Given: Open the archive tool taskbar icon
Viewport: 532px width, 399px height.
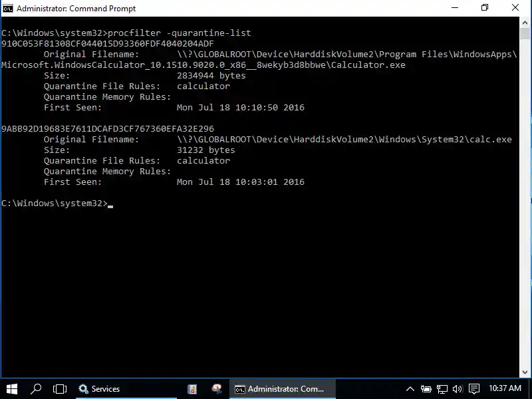Looking at the screenshot, I should 192,389.
